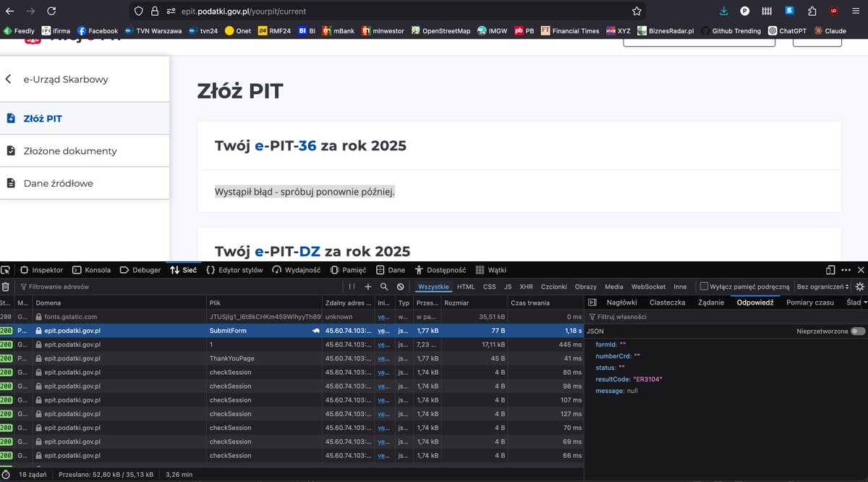The image size is (868, 482).
Task: Switch to the Inspektor devtools tab
Action: pyautogui.click(x=41, y=270)
